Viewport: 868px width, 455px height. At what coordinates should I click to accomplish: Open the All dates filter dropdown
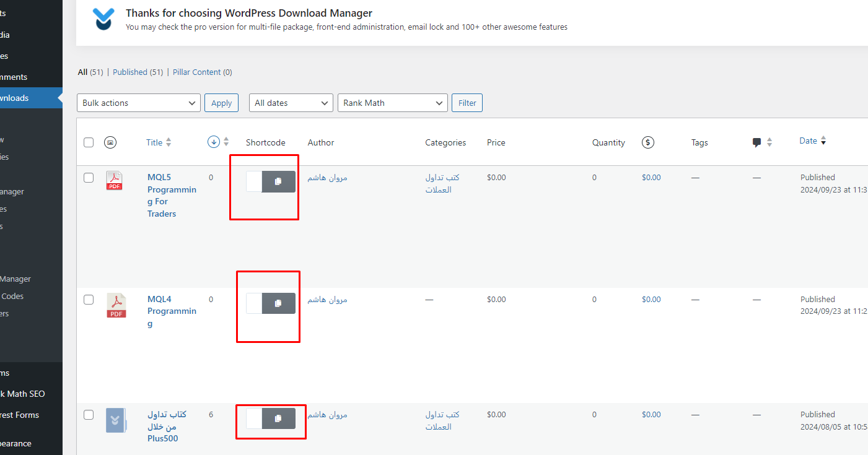pyautogui.click(x=291, y=103)
